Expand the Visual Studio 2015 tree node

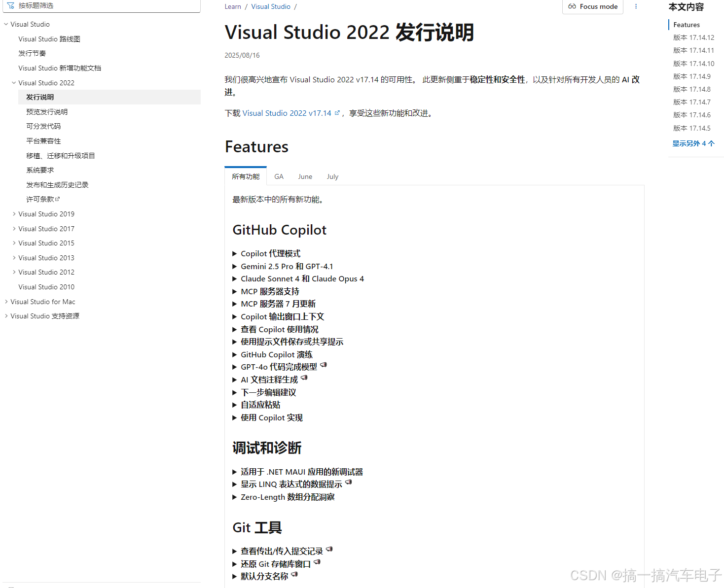(x=14, y=243)
